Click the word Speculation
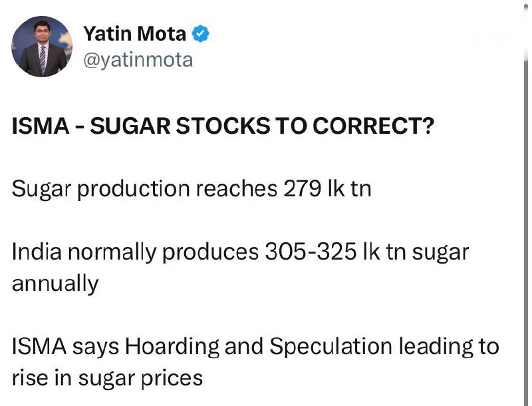This screenshot has height=406, width=532. tap(331, 347)
